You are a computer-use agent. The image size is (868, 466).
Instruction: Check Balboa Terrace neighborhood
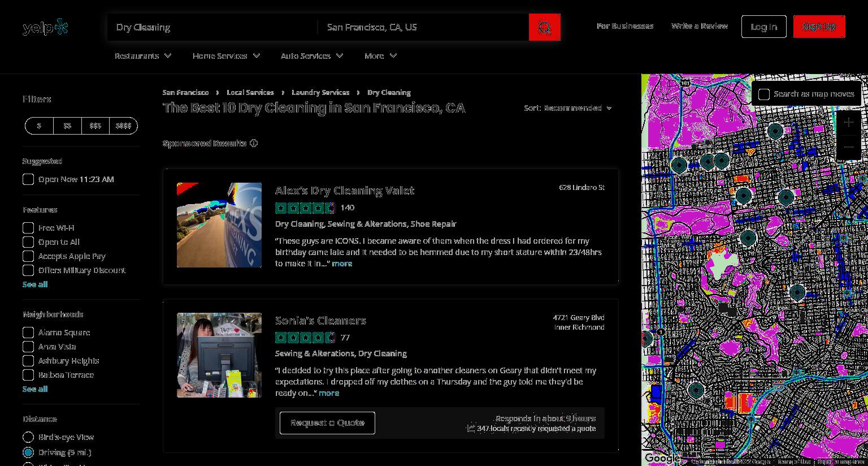(28, 375)
